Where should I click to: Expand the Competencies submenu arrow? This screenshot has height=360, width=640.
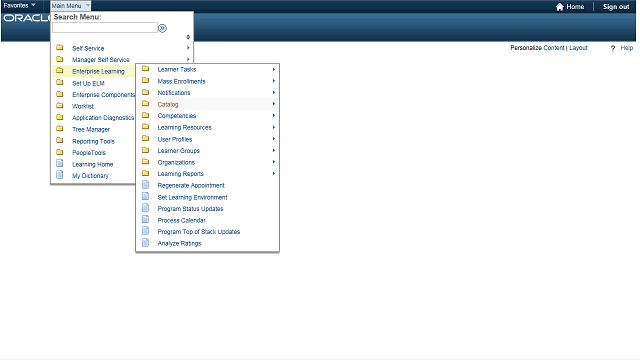tap(274, 116)
